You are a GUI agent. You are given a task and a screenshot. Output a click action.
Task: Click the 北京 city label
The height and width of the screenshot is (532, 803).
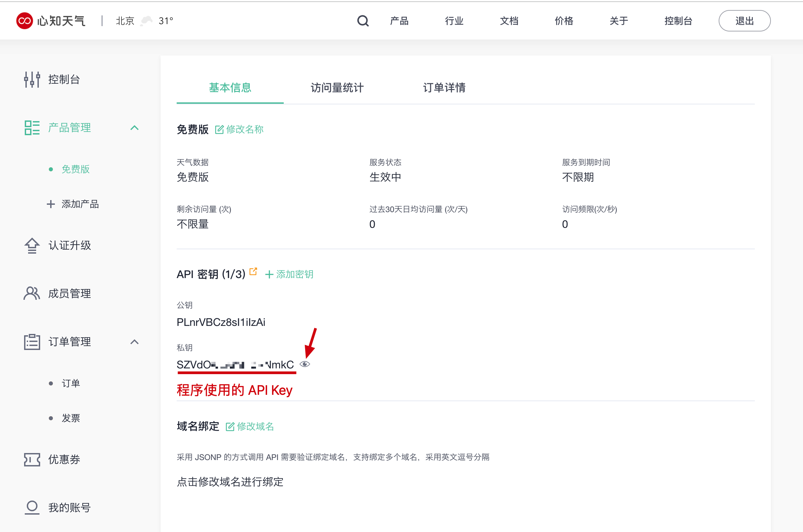[x=125, y=21]
